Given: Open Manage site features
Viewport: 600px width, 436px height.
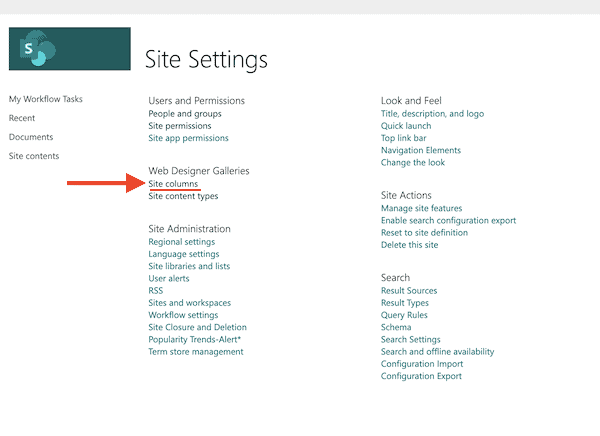Looking at the screenshot, I should [x=422, y=208].
